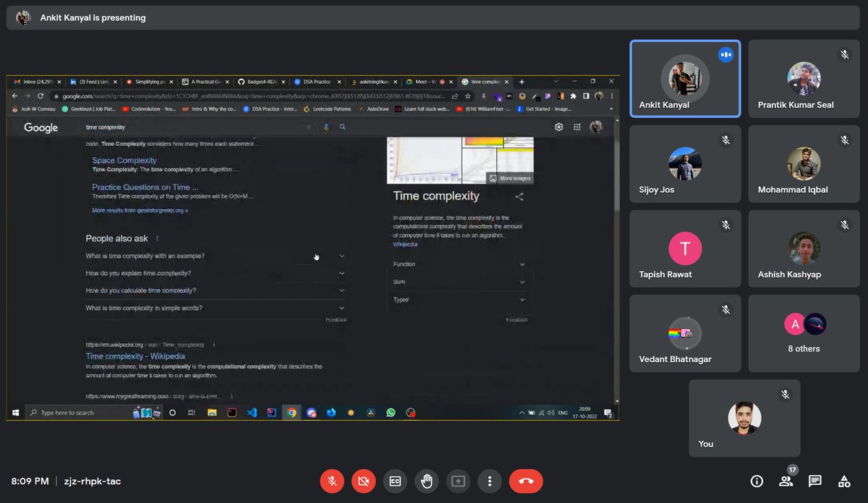868x503 pixels.
Task: Expand 'What is time complexity with an example?'
Action: tap(216, 256)
